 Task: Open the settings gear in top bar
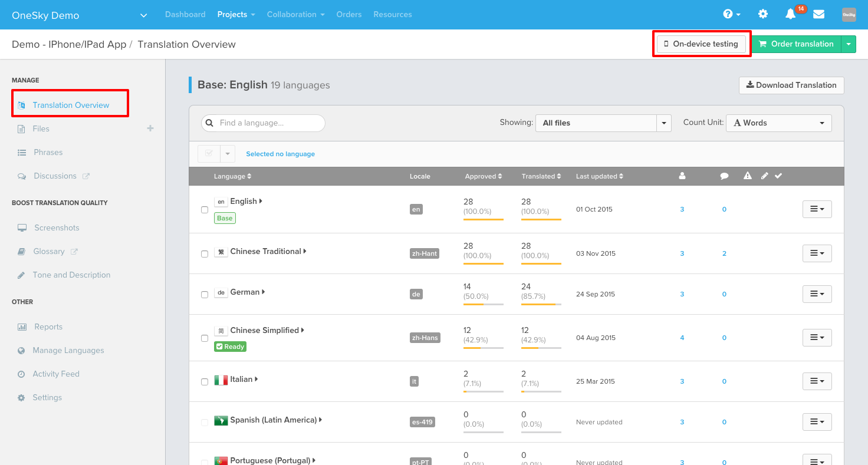pyautogui.click(x=763, y=14)
